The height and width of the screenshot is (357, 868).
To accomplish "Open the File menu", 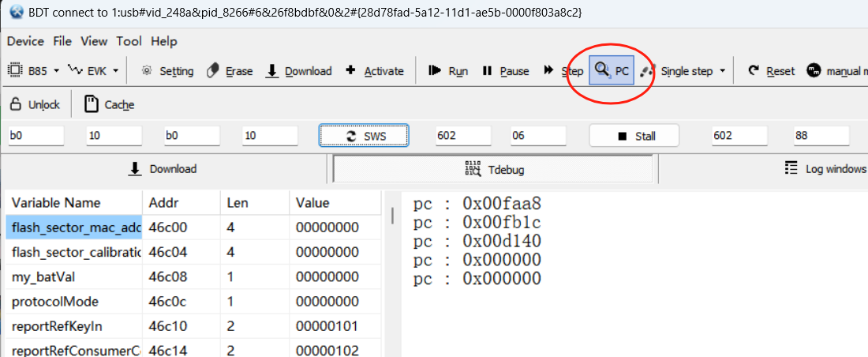I will (x=62, y=41).
